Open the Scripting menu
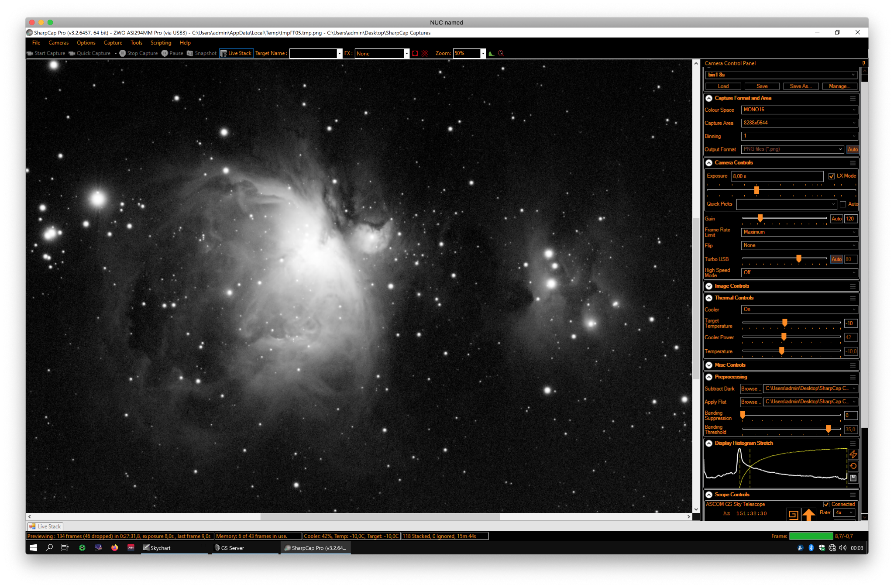This screenshot has height=588, width=894. click(161, 43)
